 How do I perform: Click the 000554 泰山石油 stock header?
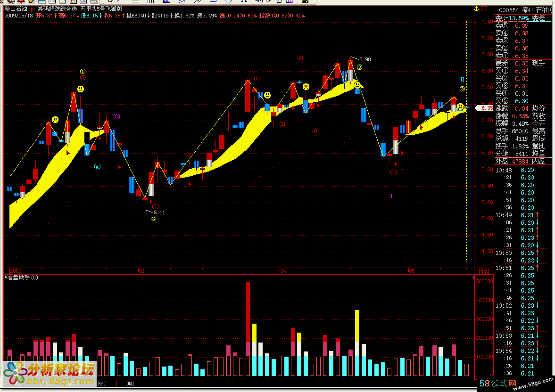(x=524, y=10)
